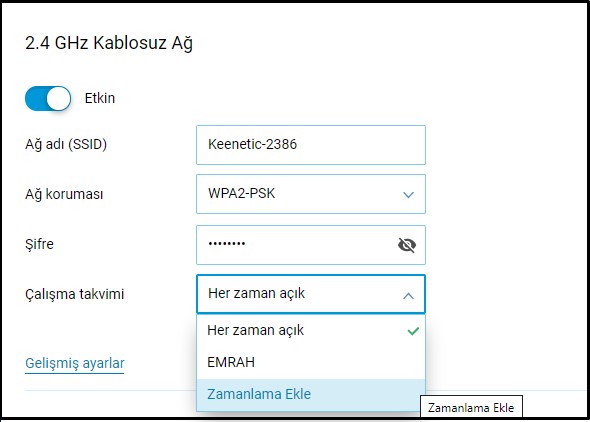Screen dimensions: 590x422
Task: Click the Şifre label text
Action: click(x=39, y=244)
